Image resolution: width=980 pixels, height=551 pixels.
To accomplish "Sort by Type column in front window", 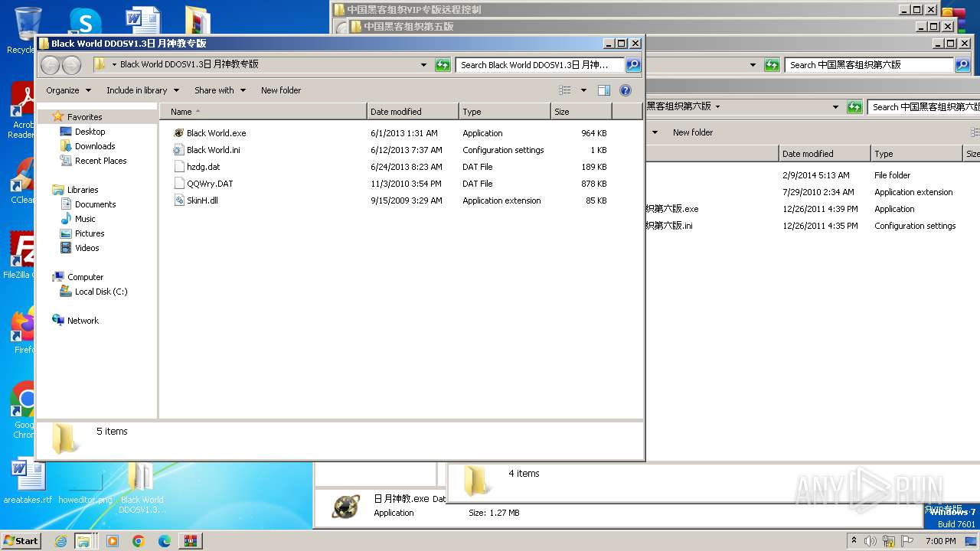I will coord(505,112).
